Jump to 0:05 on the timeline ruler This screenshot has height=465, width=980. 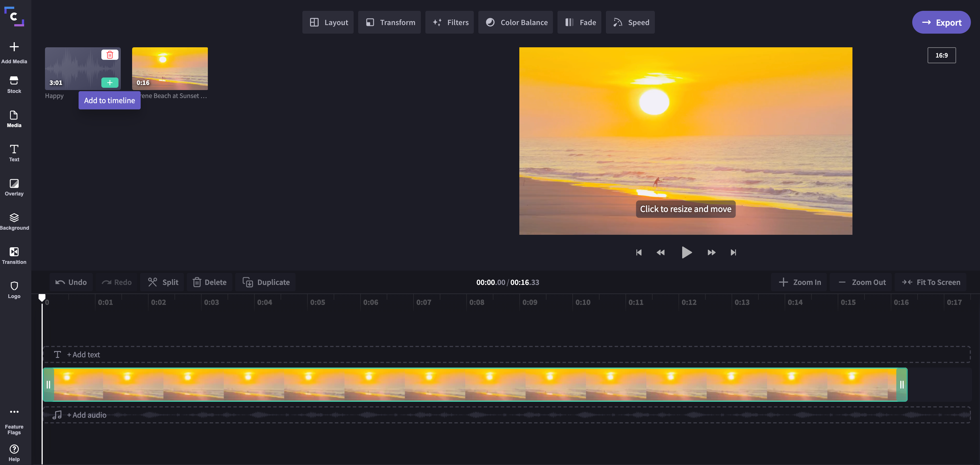[317, 302]
